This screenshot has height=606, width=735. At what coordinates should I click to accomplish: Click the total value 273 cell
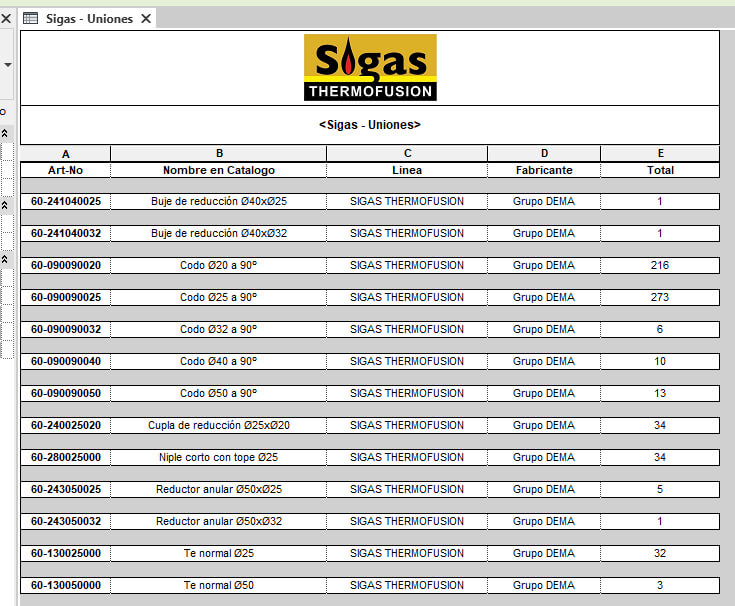pyautogui.click(x=660, y=297)
